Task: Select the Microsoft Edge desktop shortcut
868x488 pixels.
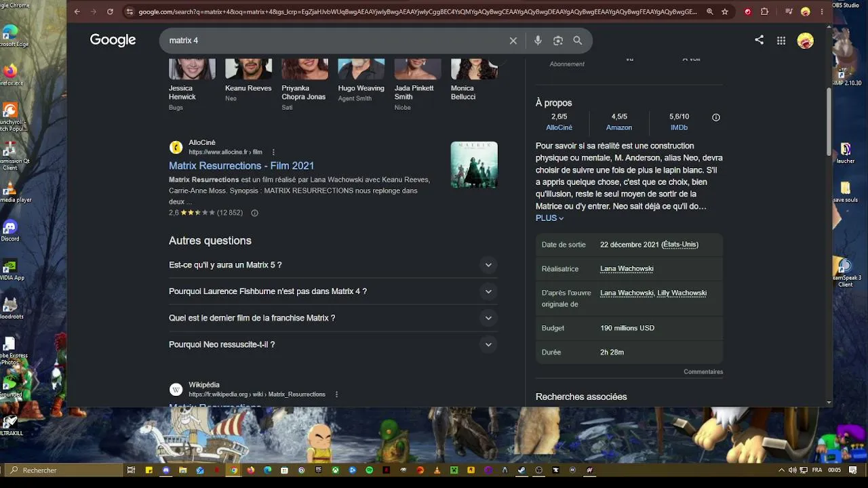Action: (x=11, y=36)
